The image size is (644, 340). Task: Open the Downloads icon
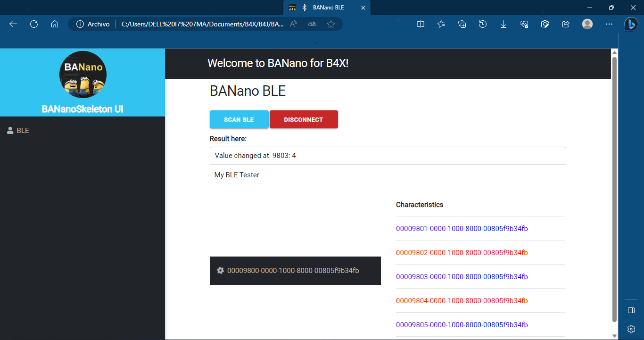click(x=504, y=24)
